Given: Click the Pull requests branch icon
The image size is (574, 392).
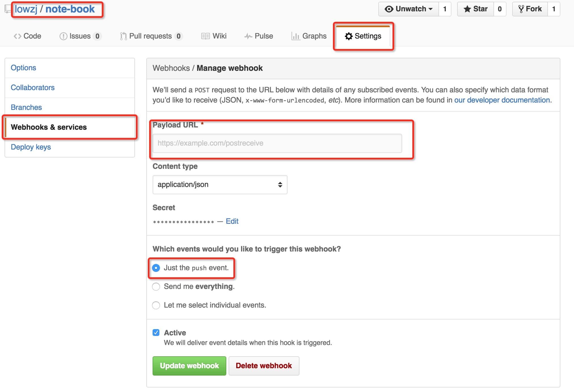Looking at the screenshot, I should tap(123, 36).
